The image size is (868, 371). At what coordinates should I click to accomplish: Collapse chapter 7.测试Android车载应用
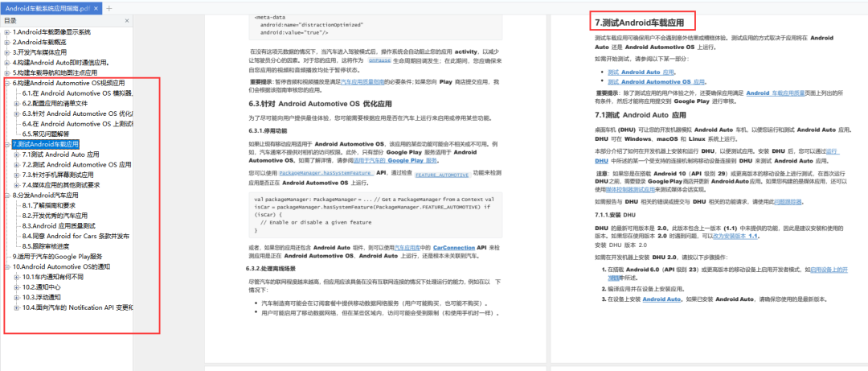7,144
